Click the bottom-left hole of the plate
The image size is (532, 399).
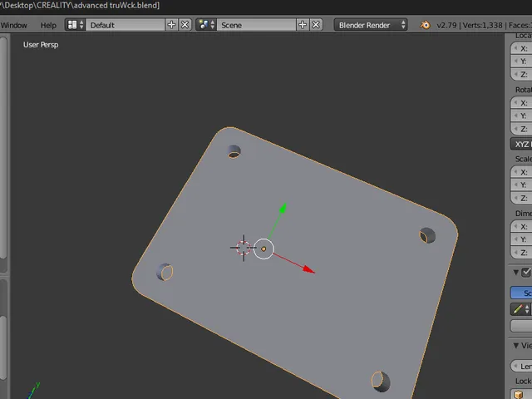pyautogui.click(x=165, y=272)
